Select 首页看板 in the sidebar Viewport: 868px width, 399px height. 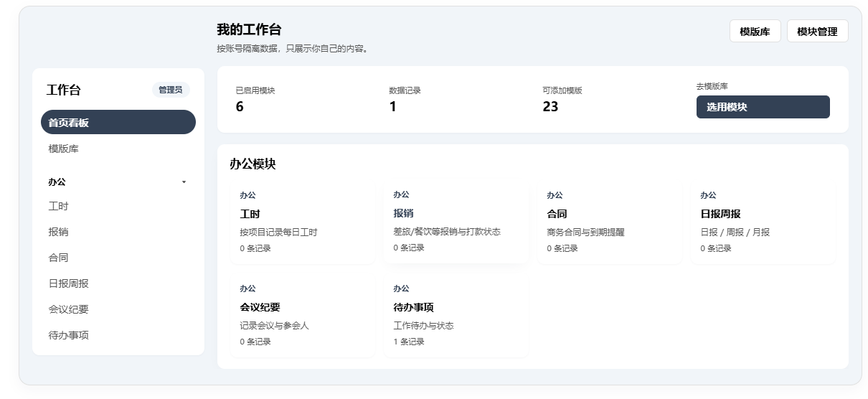point(118,123)
